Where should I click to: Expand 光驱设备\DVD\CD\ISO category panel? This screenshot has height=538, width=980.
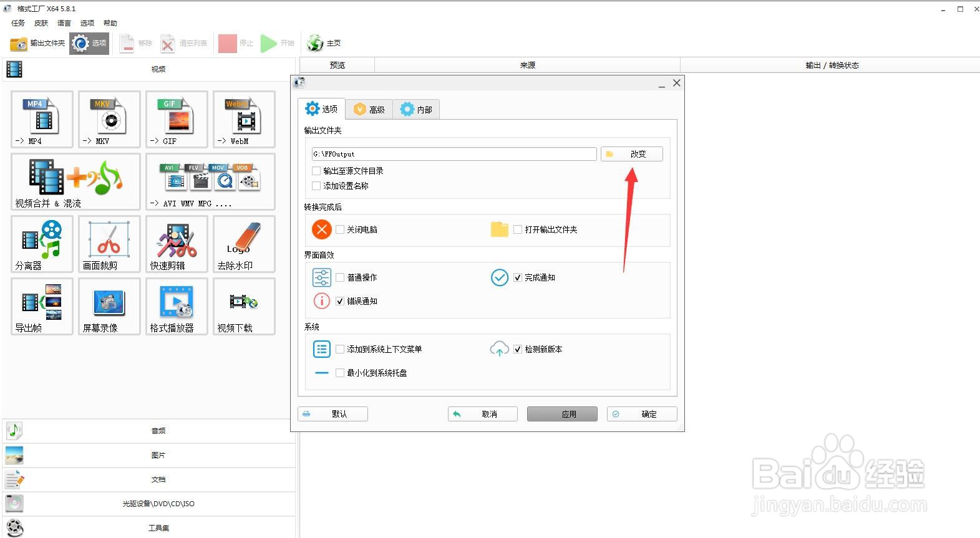click(x=150, y=504)
